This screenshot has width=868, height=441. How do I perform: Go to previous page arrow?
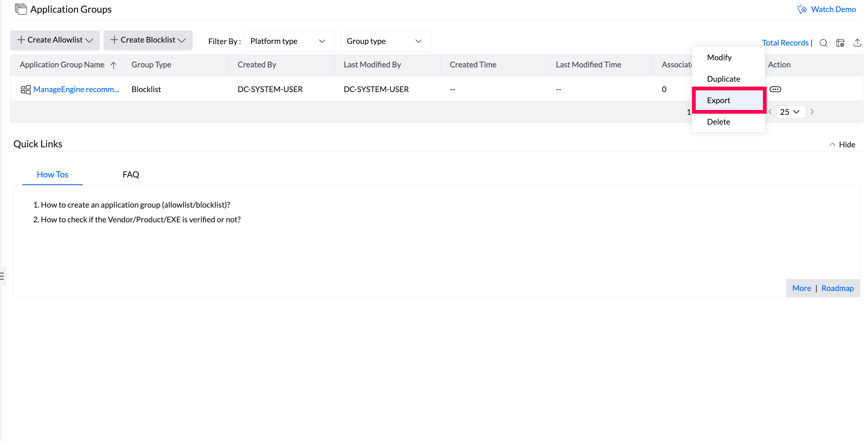(770, 112)
